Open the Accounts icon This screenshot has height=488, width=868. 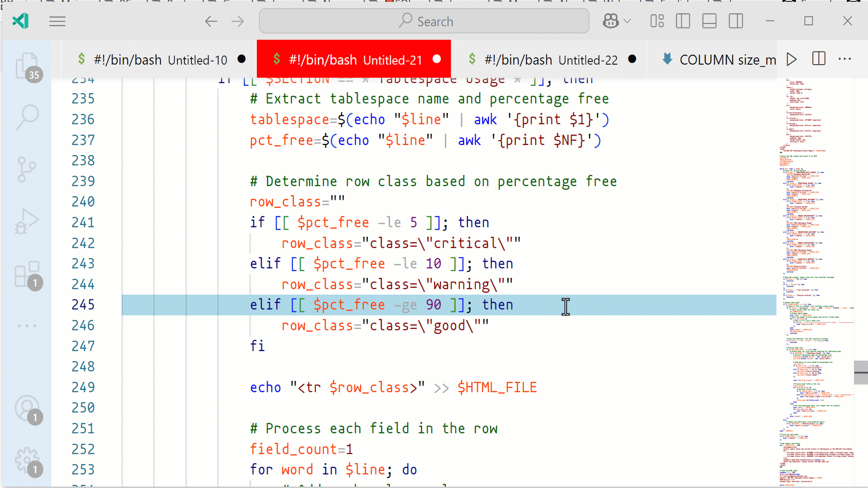click(27, 408)
